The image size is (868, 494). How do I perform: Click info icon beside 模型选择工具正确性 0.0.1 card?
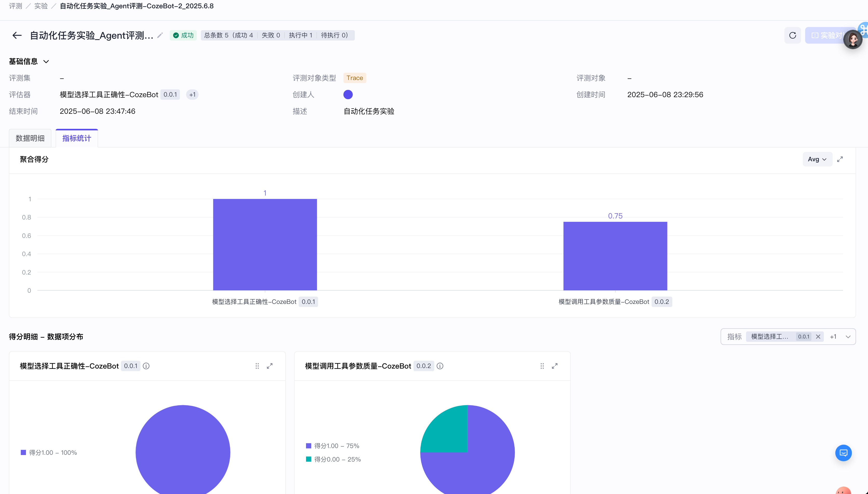146,366
